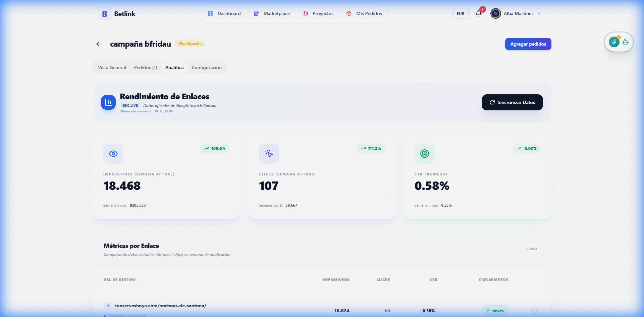Image resolution: width=644 pixels, height=317 pixels.
Task: Click info icon in conservashoya row
Action: pos(535,311)
